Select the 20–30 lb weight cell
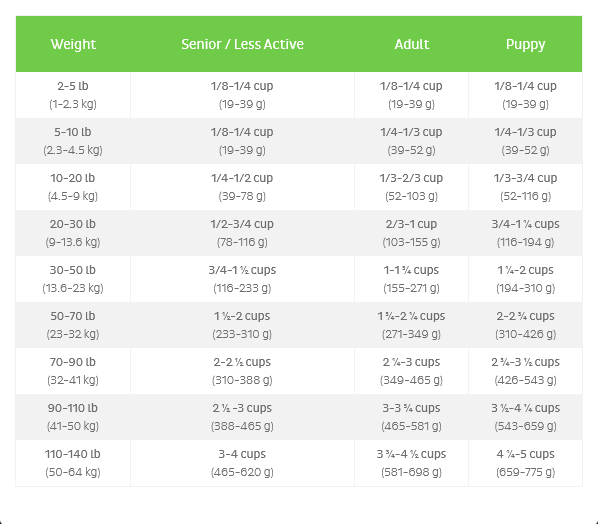The image size is (598, 524). (73, 233)
